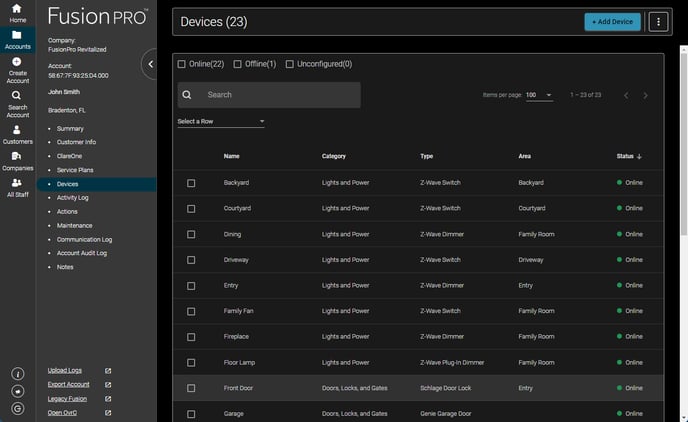This screenshot has height=422, width=688.
Task: Select the Front Door device row checkbox
Action: click(x=191, y=388)
